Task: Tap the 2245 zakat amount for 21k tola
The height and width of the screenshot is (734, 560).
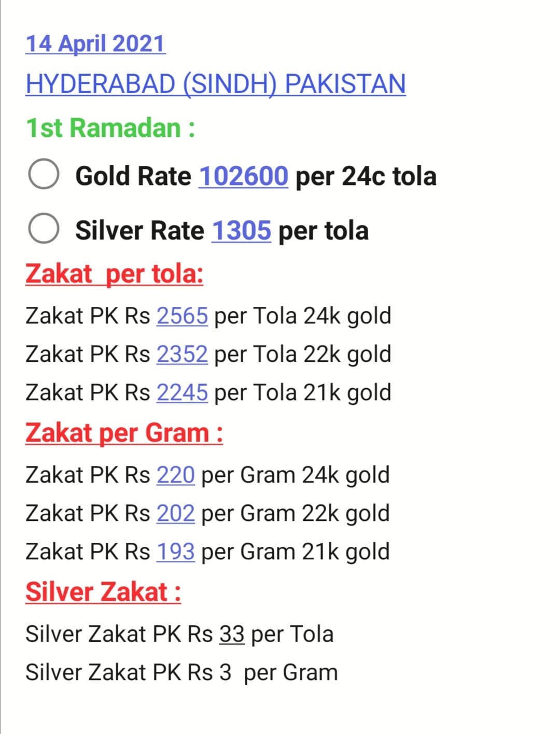Action: tap(182, 392)
